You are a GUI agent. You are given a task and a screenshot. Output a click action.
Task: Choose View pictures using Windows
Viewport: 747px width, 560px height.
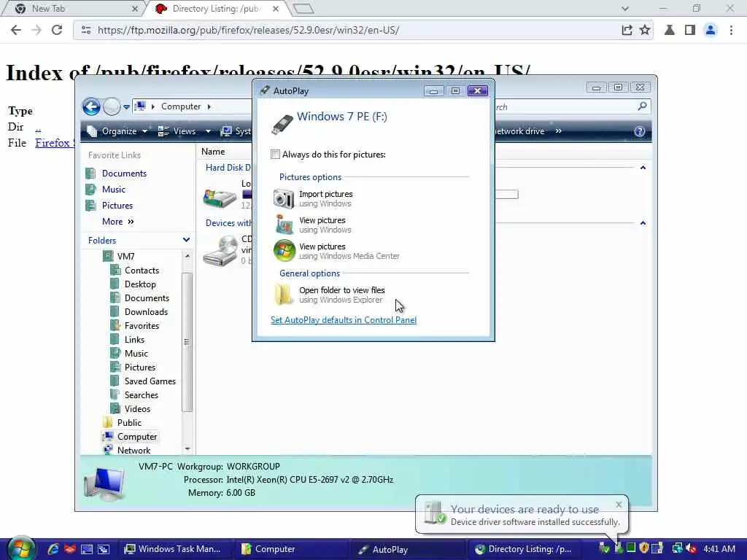pos(314,225)
